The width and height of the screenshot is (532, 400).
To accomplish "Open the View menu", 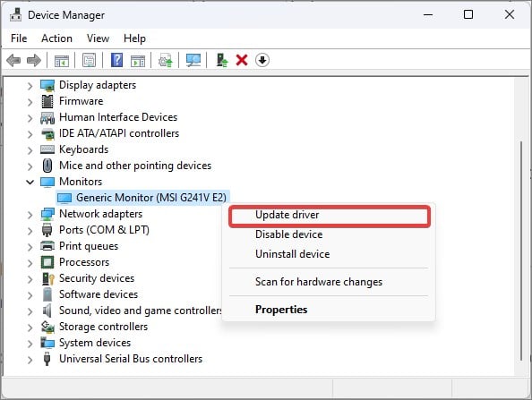I will tap(98, 38).
